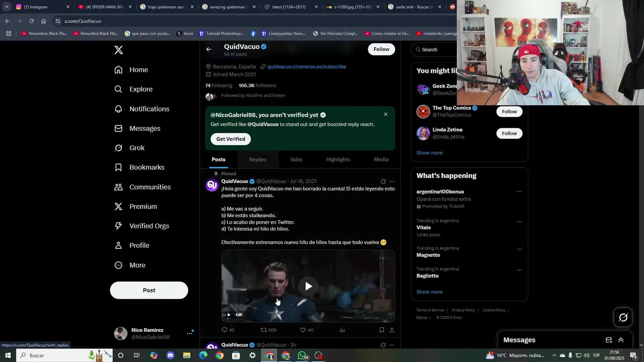
Task: Click the GIF play indicator at bottom-left of media
Action: 229,315
